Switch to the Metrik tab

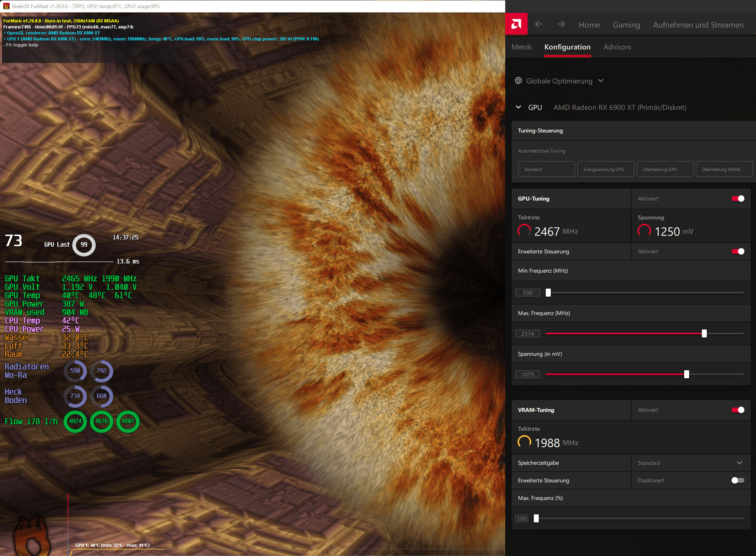coord(522,47)
